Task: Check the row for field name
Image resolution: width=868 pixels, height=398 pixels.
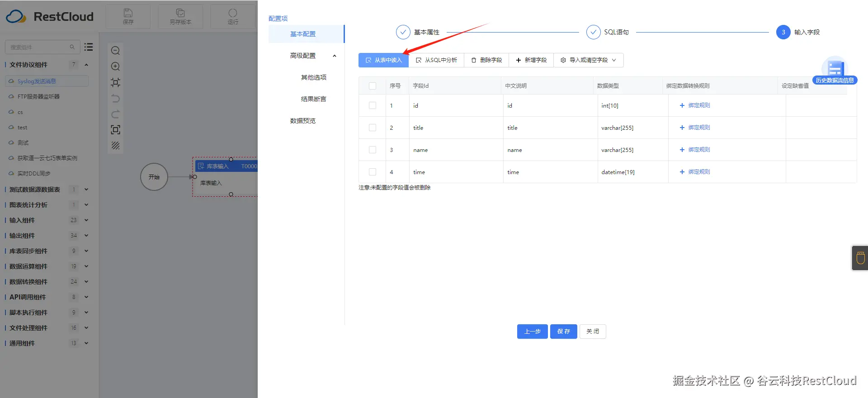Action: pos(373,150)
